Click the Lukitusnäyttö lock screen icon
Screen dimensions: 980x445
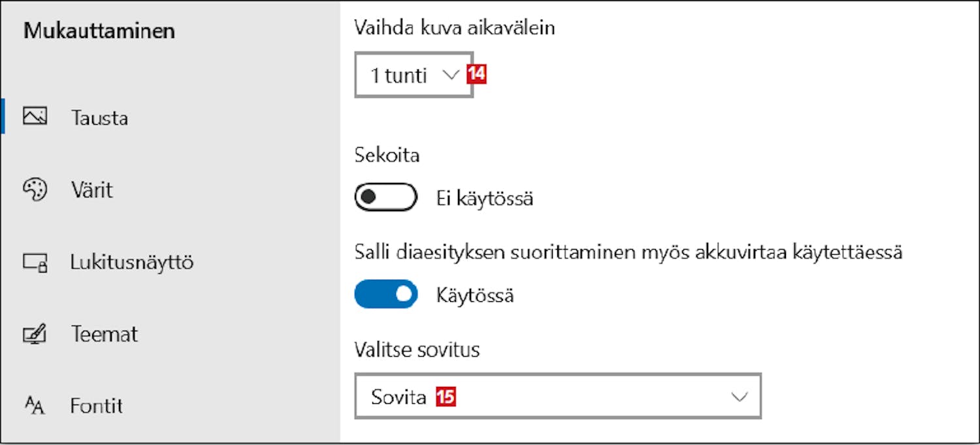(x=35, y=263)
